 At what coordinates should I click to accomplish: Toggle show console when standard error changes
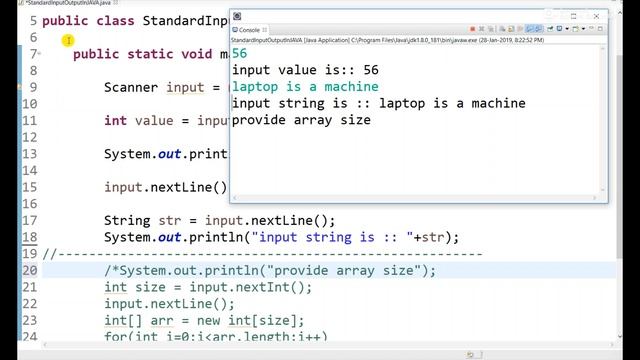(x=539, y=29)
